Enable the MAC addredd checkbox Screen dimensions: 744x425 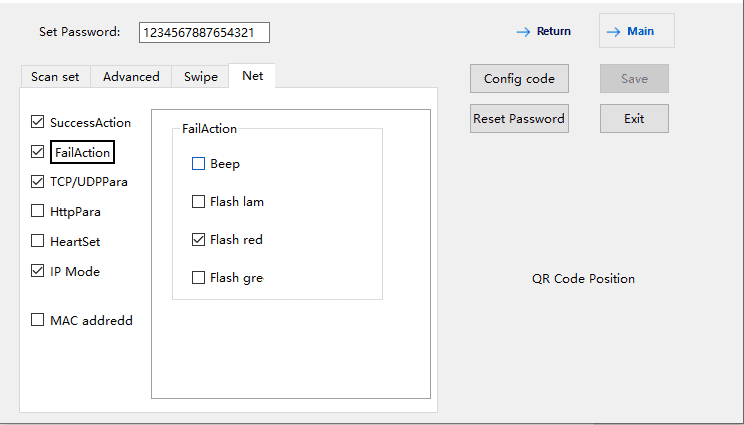(38, 320)
